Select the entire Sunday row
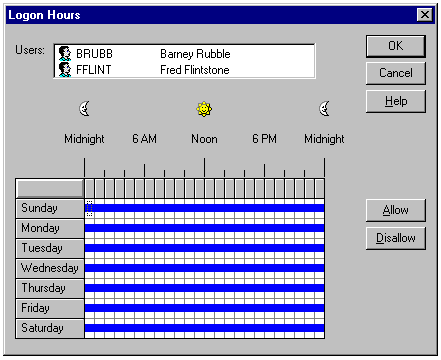The image size is (441, 360). coord(50,209)
